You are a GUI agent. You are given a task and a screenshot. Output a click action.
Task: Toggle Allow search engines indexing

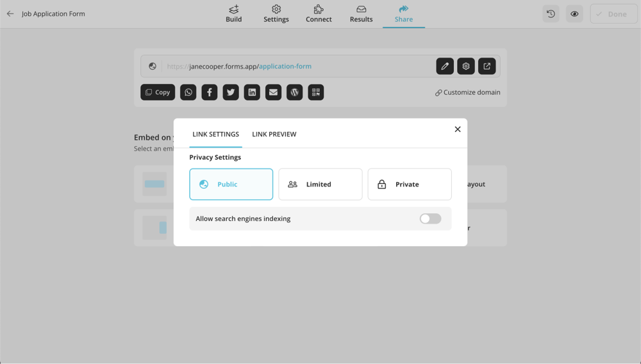coord(431,219)
